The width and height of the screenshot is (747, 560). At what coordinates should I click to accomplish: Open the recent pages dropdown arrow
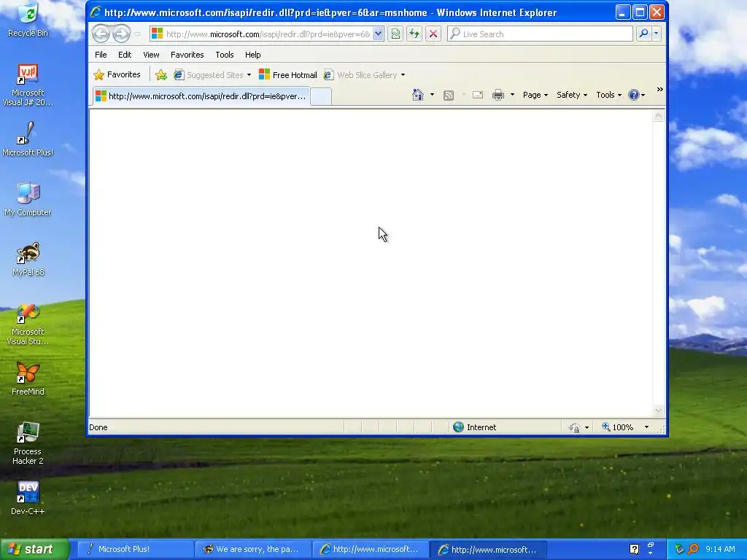138,34
